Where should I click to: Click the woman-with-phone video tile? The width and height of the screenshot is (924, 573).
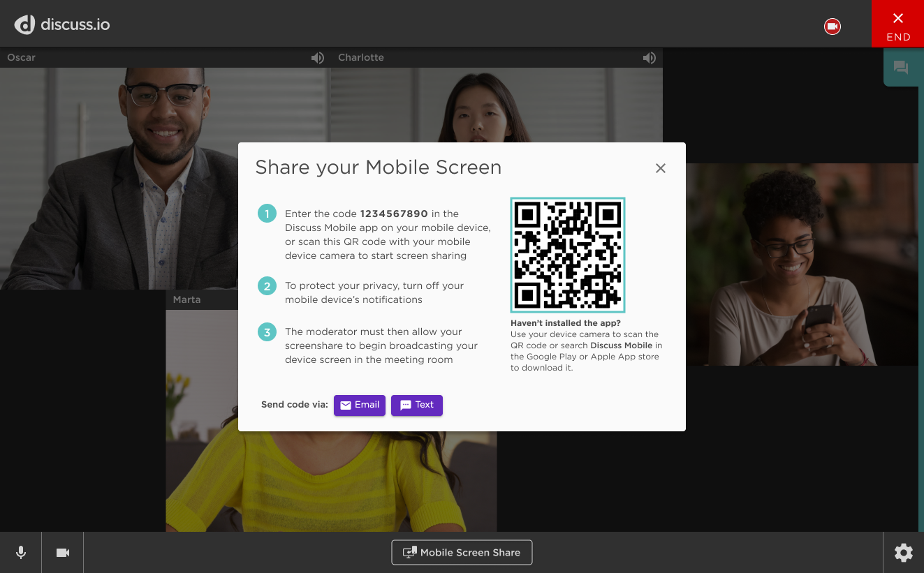coord(802,265)
